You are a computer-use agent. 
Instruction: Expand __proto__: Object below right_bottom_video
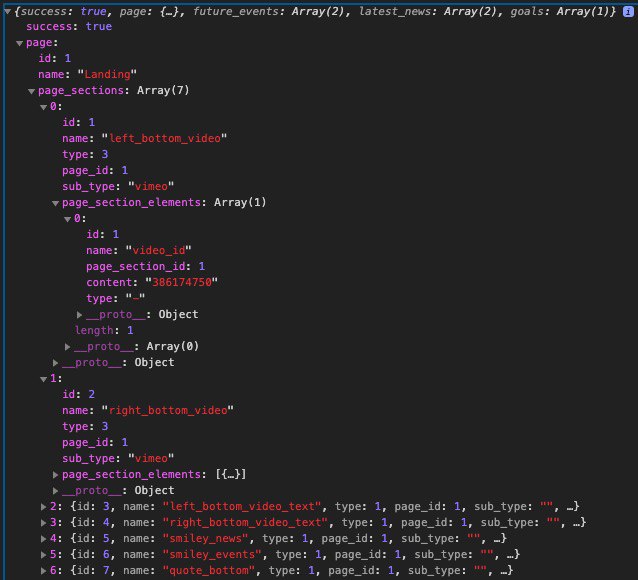55,490
